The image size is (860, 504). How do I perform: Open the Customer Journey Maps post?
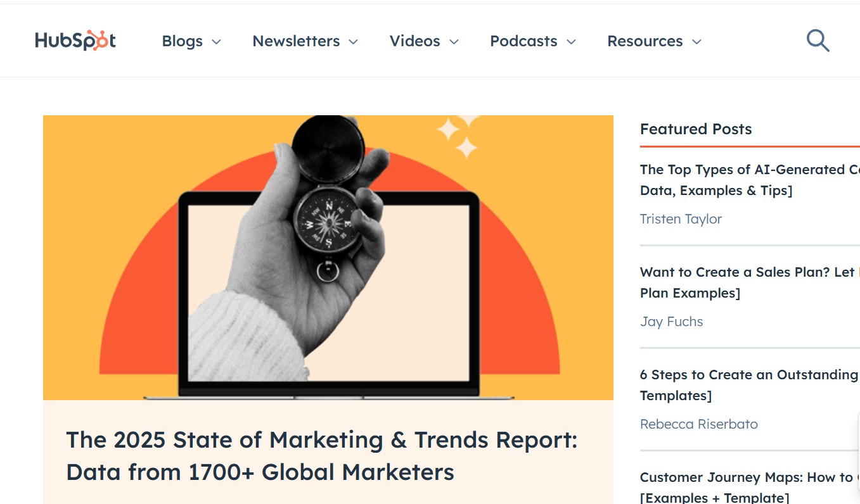(x=750, y=487)
